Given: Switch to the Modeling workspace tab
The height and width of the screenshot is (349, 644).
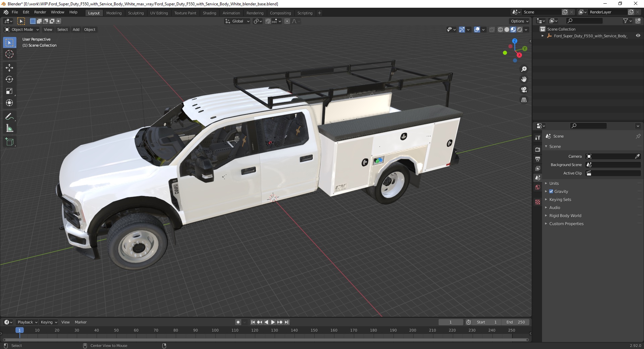Looking at the screenshot, I should [114, 13].
